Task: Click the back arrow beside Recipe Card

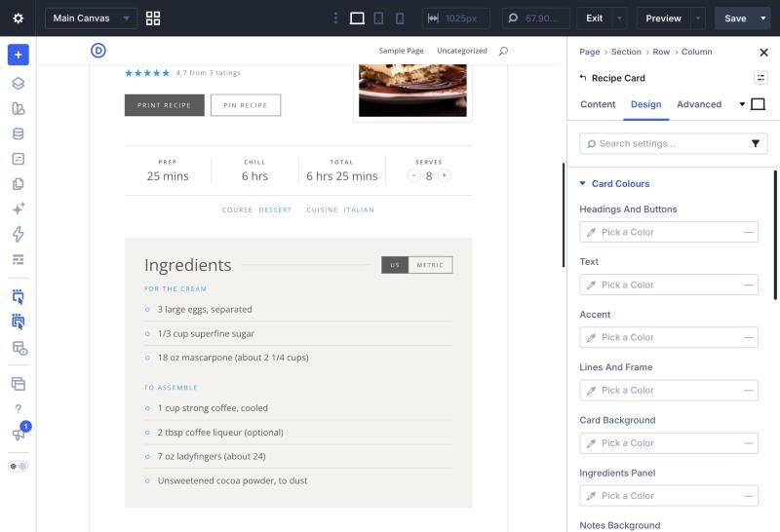Action: coord(583,78)
